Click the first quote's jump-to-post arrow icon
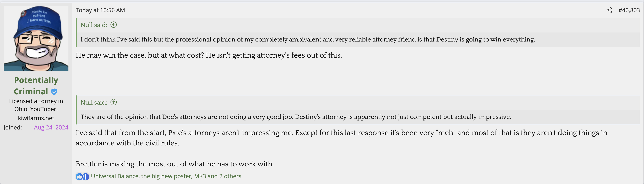Screen dimensions: 644x184 coord(113,25)
